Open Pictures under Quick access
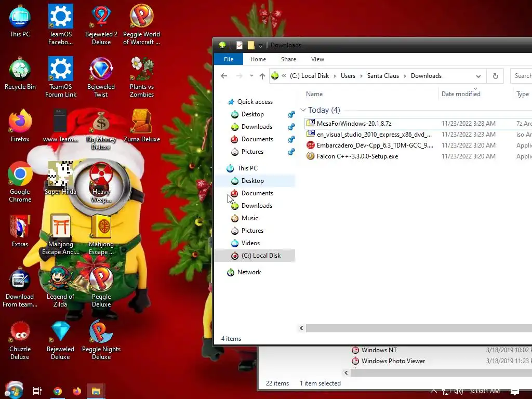 point(252,152)
